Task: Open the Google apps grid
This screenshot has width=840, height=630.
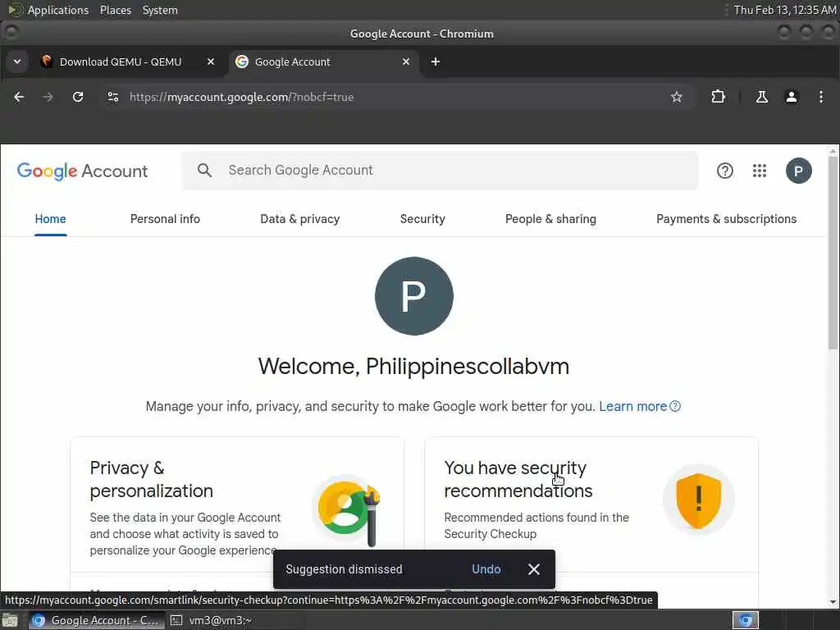Action: [x=760, y=171]
